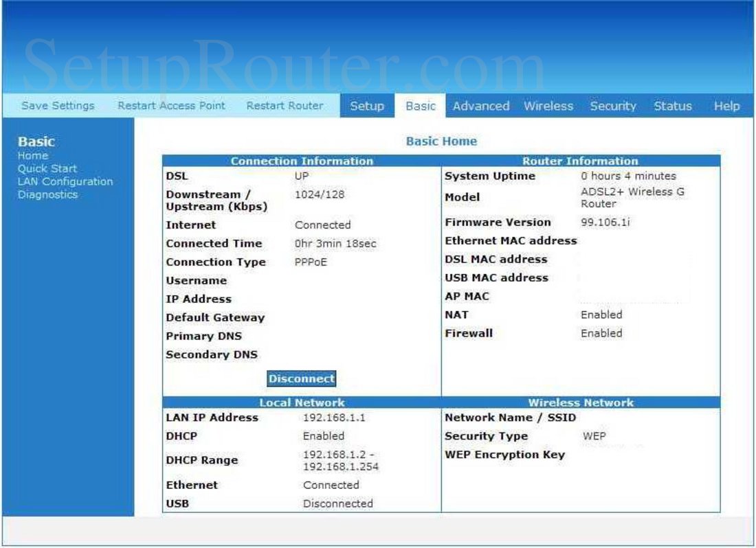Click the Connected Time label
This screenshot has height=548, width=756.
coord(214,244)
